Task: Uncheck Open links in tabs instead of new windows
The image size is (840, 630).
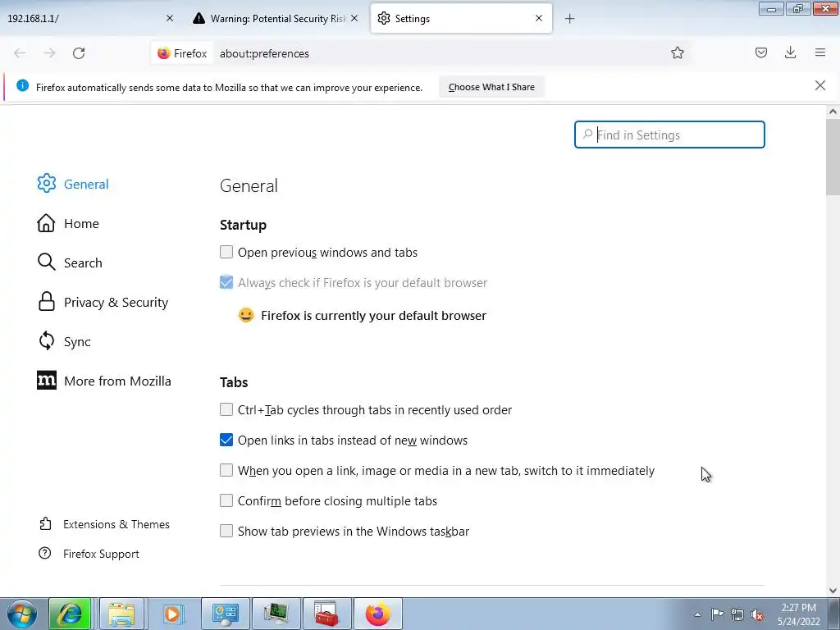Action: [x=226, y=440]
